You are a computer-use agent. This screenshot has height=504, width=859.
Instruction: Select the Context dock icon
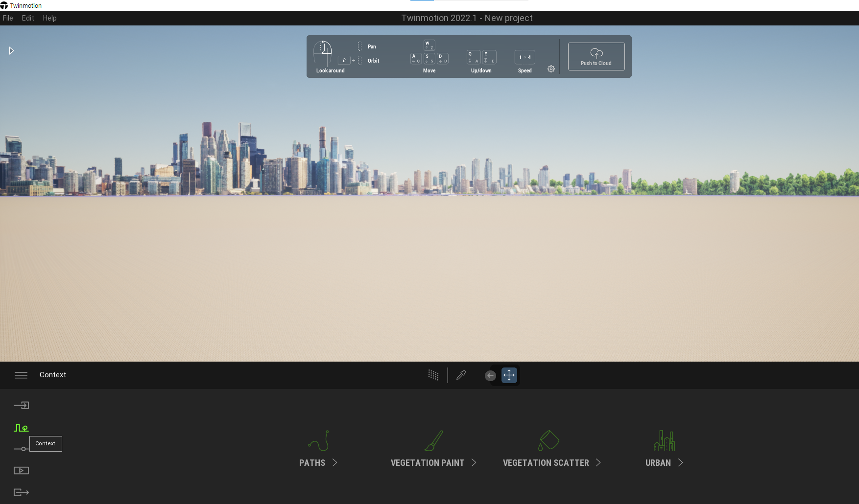click(21, 428)
